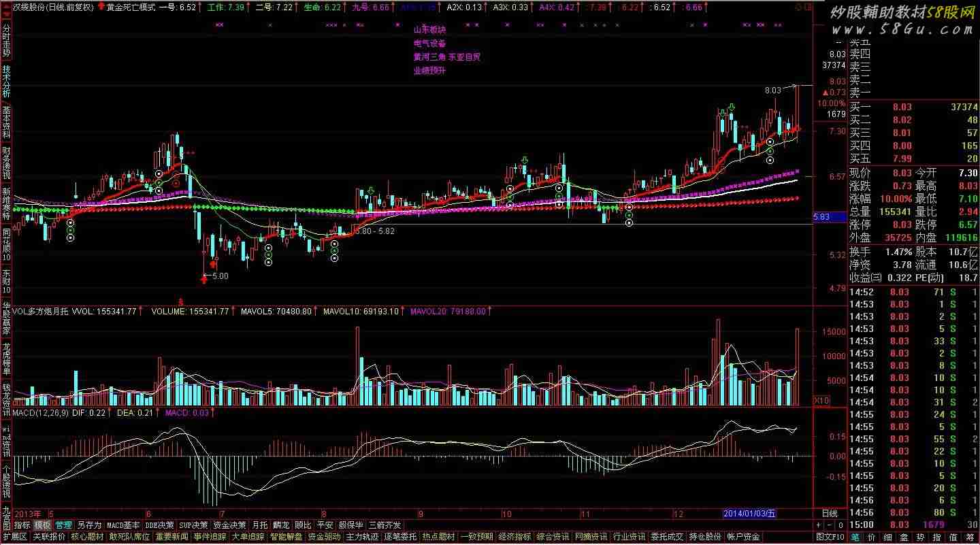
Task: Open the 一致预期 tab
Action: pyautogui.click(x=476, y=537)
